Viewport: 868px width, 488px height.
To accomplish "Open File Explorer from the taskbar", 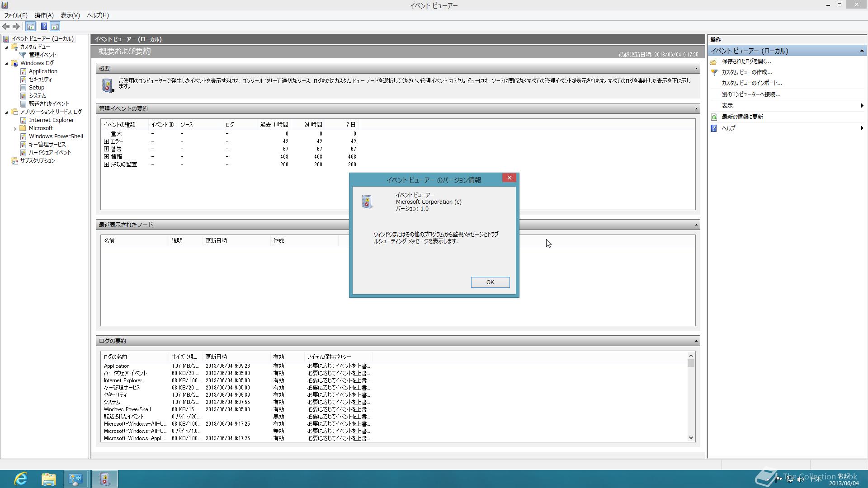I will tap(48, 479).
